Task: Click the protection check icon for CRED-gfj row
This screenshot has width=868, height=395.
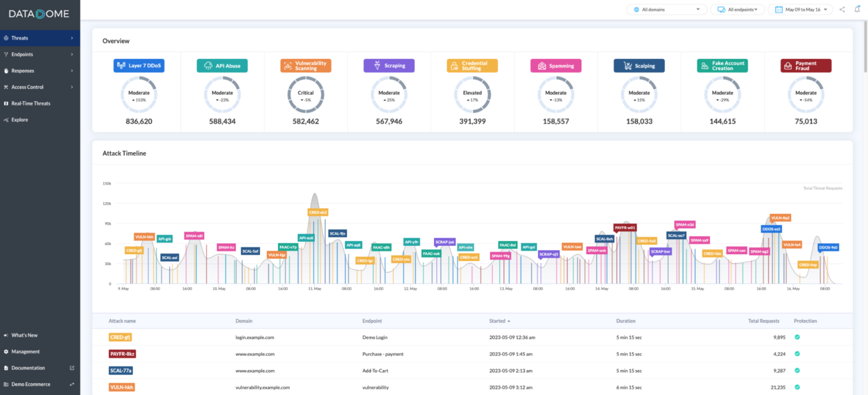Action: pos(797,337)
